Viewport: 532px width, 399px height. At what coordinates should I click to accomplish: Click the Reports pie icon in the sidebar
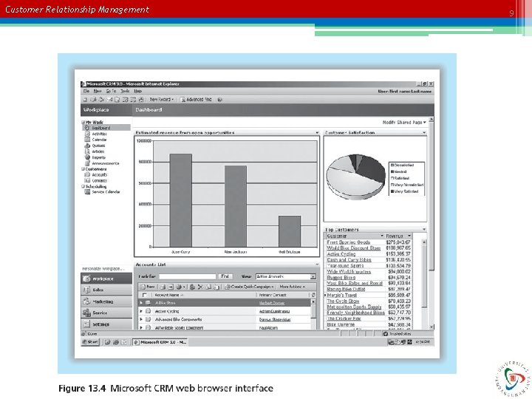point(87,157)
